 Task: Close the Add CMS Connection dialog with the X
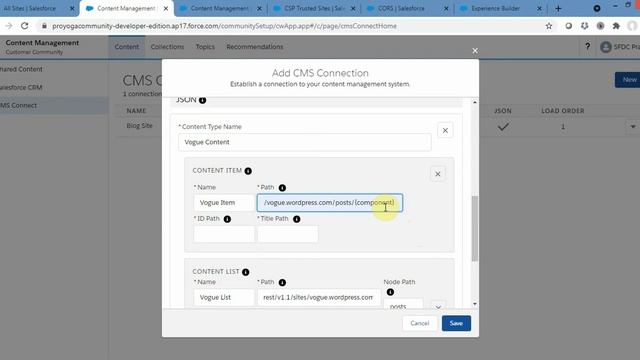[475, 51]
